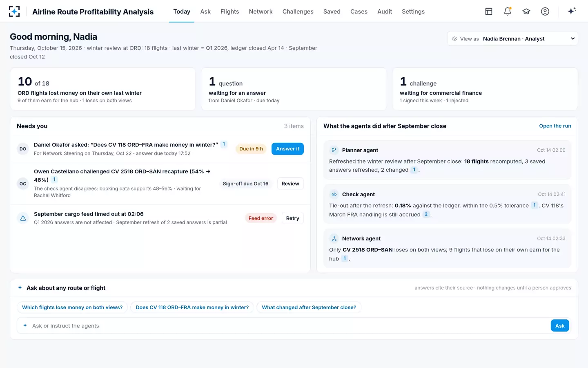
Task: Open citation 1 in Planner agent summary
Action: pos(414,170)
